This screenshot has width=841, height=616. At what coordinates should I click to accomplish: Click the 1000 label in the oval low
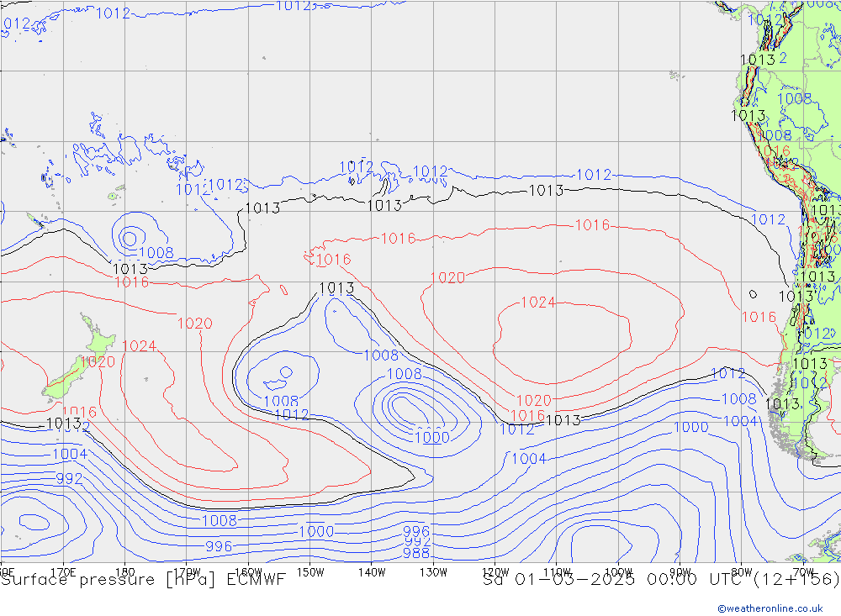[431, 437]
